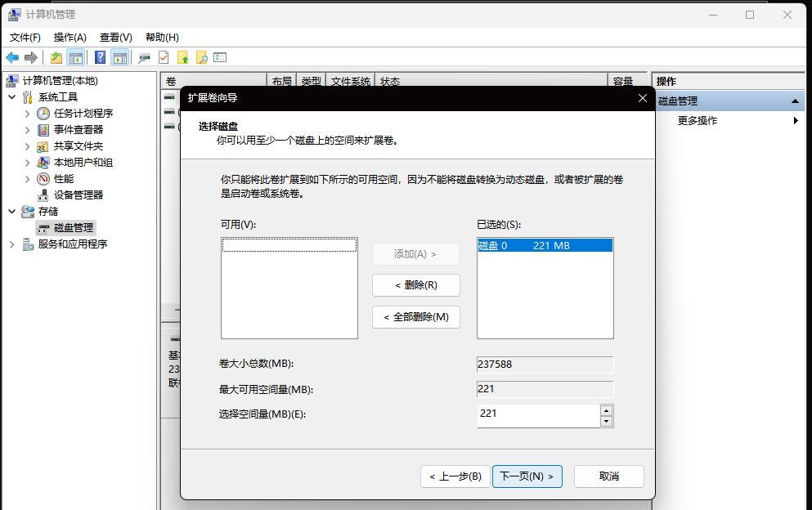The image size is (812, 510).
Task: Click the Computer Management title bar app icon
Action: coord(15,15)
